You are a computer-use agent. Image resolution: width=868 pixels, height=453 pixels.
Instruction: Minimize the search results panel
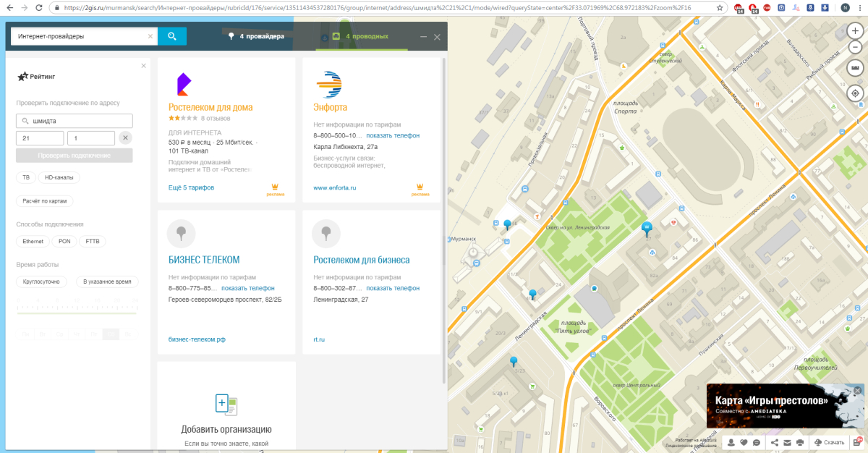[x=424, y=36]
